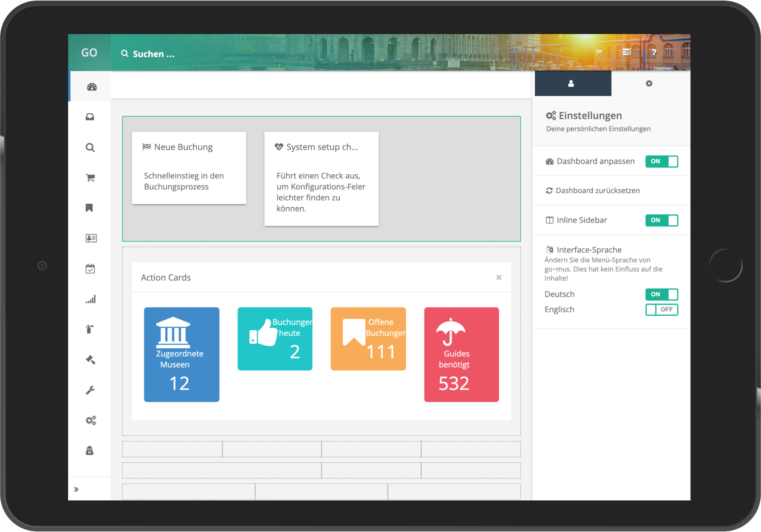Open the shopping cart icon in sidebar
Viewport: 761px width, 532px height.
[90, 177]
